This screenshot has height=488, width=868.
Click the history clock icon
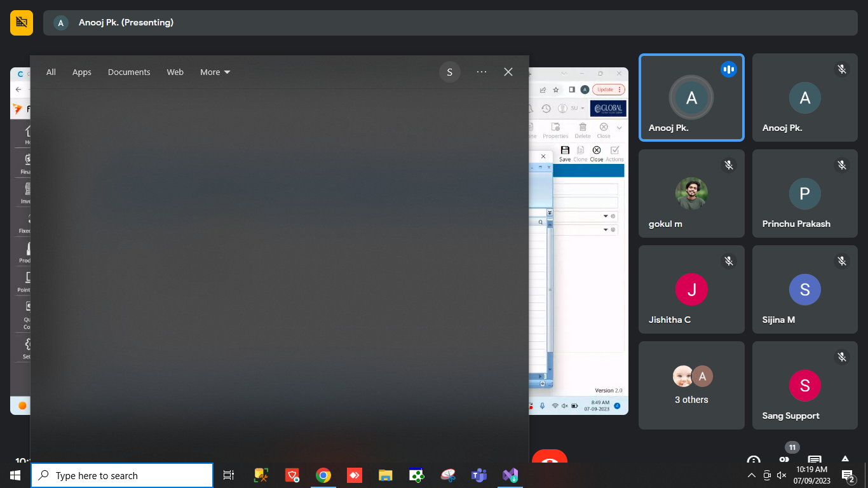pyautogui.click(x=545, y=109)
